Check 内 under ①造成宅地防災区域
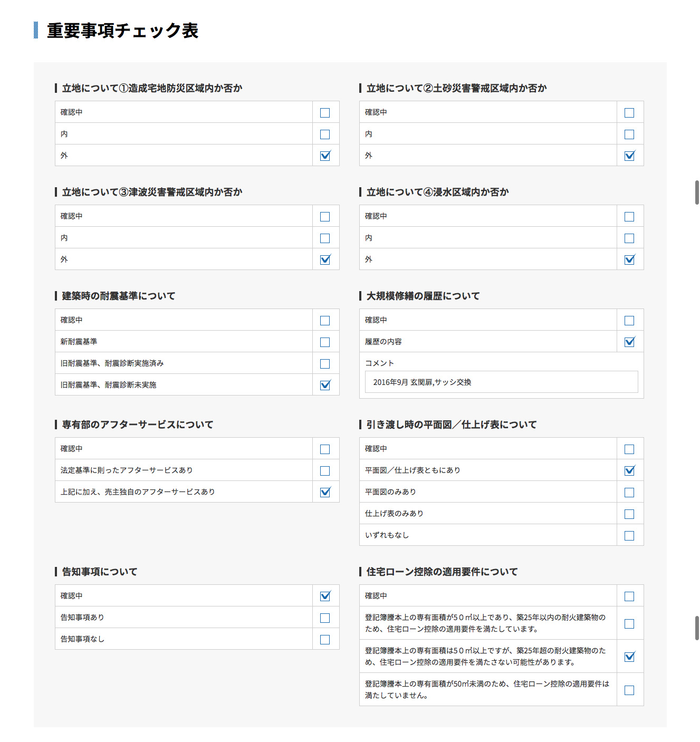The height and width of the screenshot is (742, 700). 325,134
